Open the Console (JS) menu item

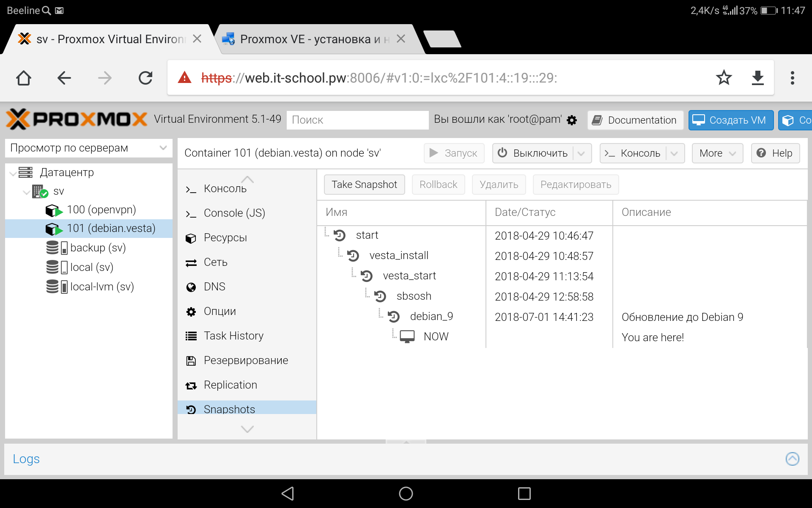pyautogui.click(x=247, y=213)
